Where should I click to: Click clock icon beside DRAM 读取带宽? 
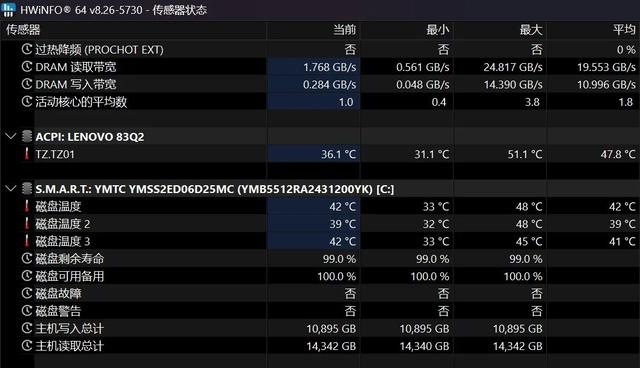(x=27, y=67)
